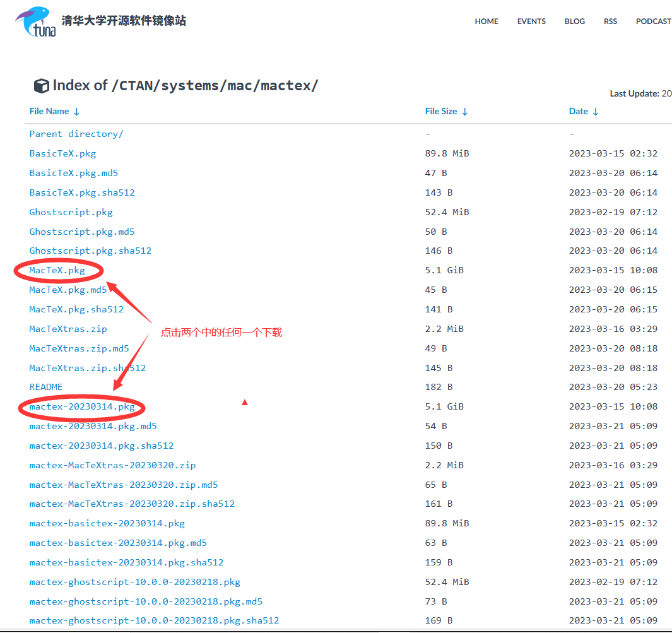Image resolution: width=672 pixels, height=633 pixels.
Task: Download the MacTeX.pkg installer
Action: point(57,270)
